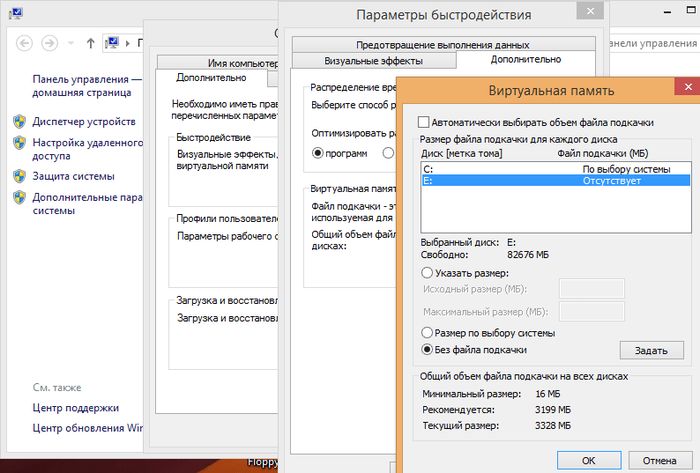Click the shield icon beside Диспетчер устройств
Screen dimensions: 700x473
[x=19, y=121]
